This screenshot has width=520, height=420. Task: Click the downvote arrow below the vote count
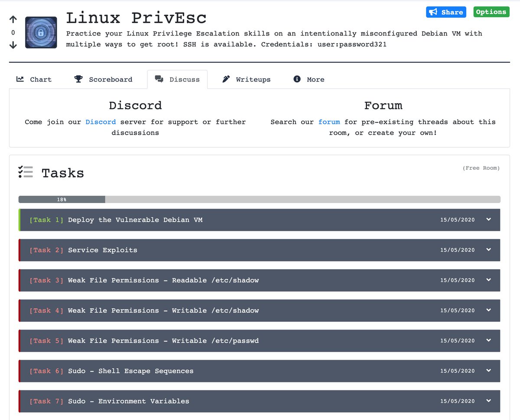(x=13, y=45)
